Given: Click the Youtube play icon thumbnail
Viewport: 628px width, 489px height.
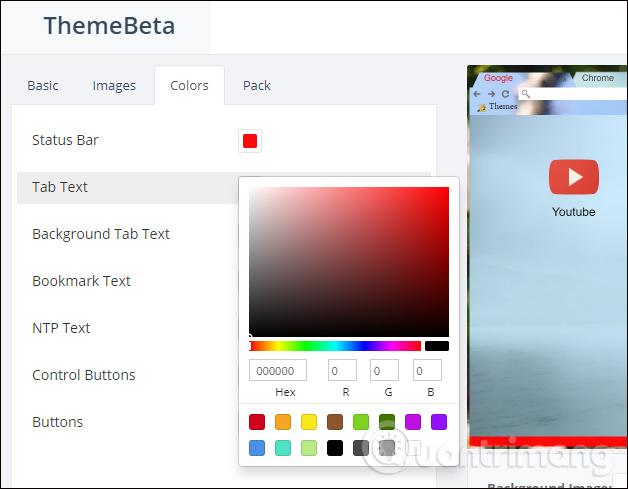Looking at the screenshot, I should [x=574, y=177].
